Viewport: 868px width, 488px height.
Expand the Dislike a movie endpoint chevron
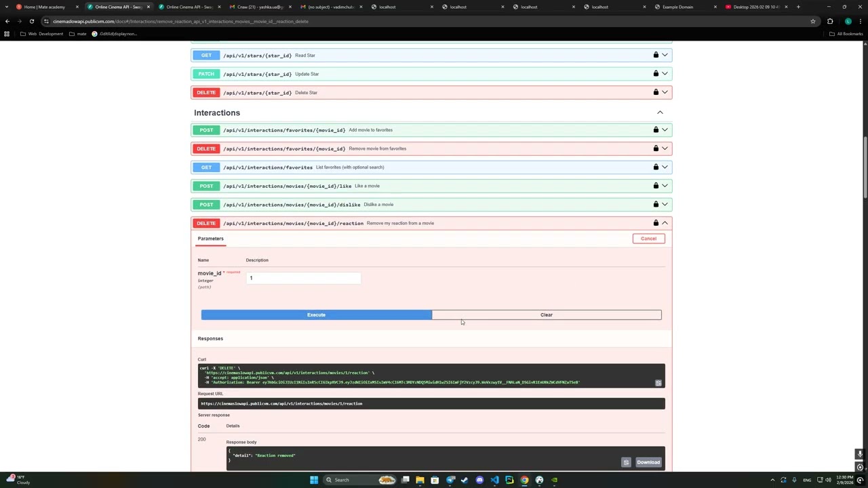pyautogui.click(x=665, y=204)
